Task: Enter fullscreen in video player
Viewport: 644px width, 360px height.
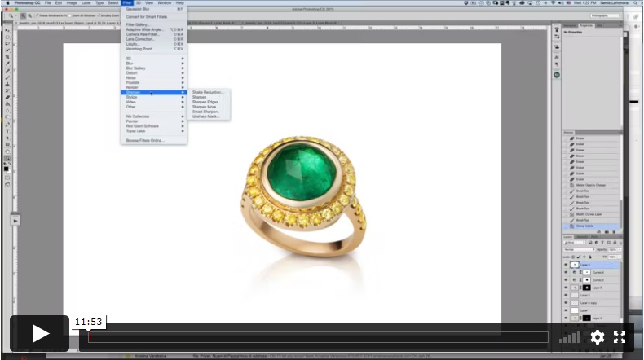Action: click(x=620, y=337)
